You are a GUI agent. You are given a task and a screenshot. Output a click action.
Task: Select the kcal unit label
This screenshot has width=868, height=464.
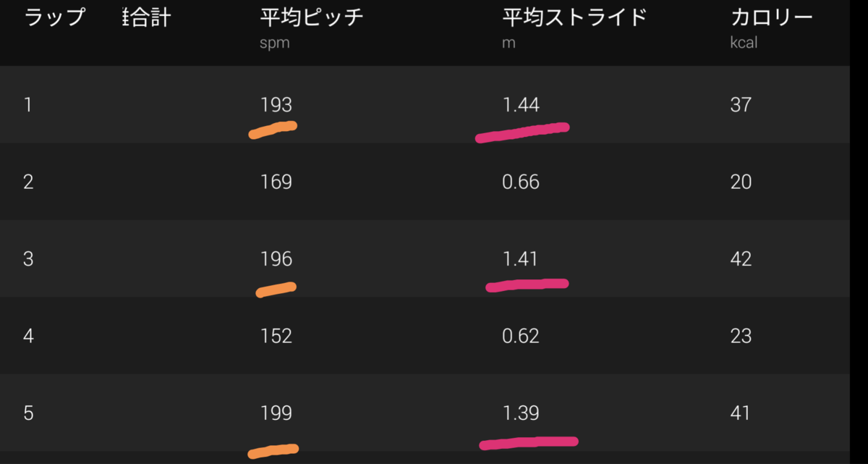coord(744,42)
